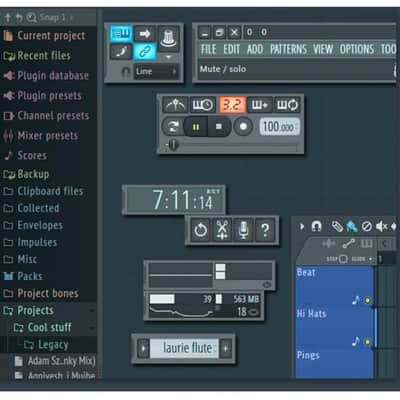Open the laurie flute pattern selector
This screenshot has width=400, height=400.
[x=185, y=349]
